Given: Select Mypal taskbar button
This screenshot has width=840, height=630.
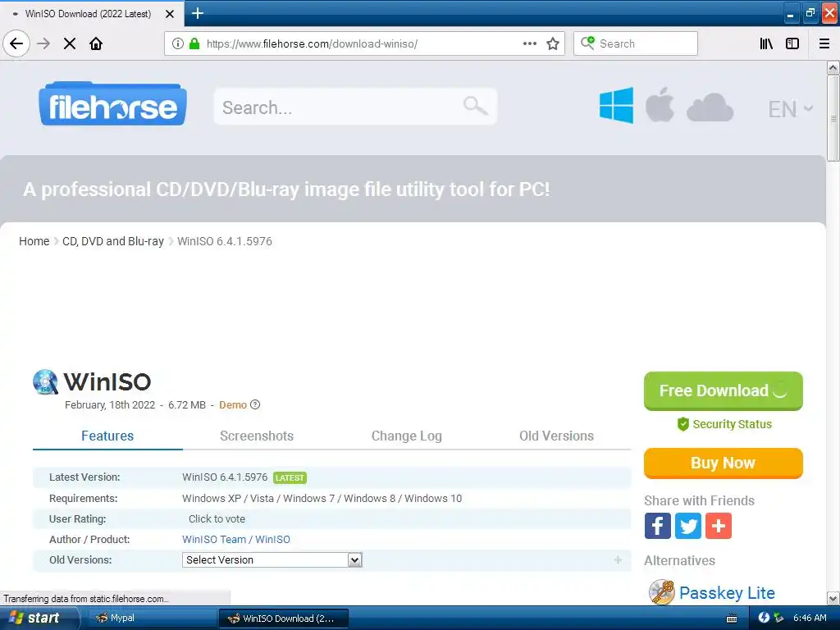Looking at the screenshot, I should tap(150, 619).
